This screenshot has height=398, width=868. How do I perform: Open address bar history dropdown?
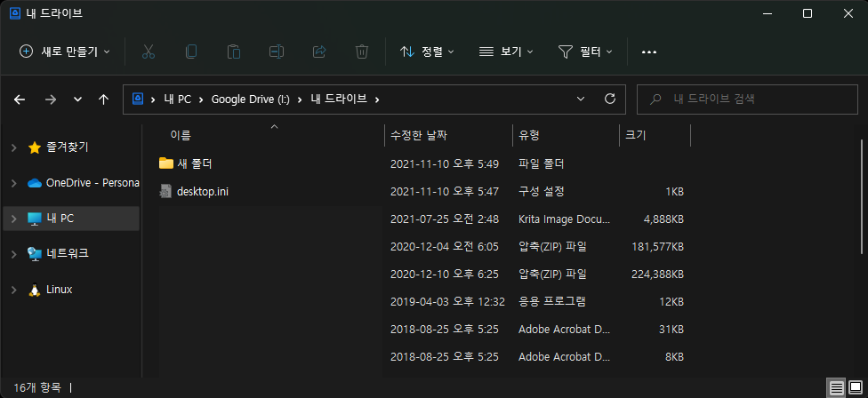click(x=581, y=99)
